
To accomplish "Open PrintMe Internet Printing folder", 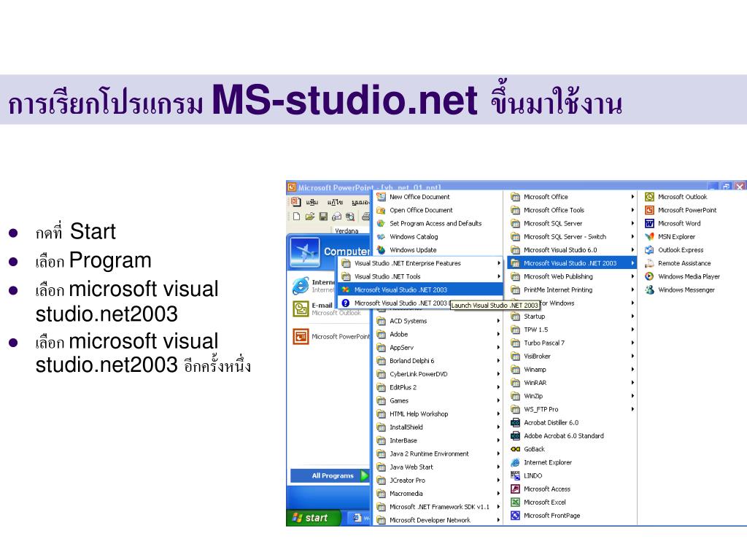I will [x=572, y=289].
